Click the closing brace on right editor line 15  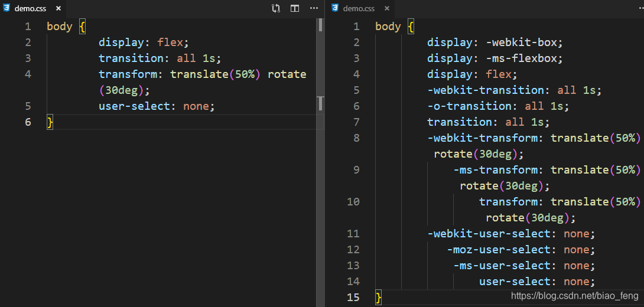[379, 298]
